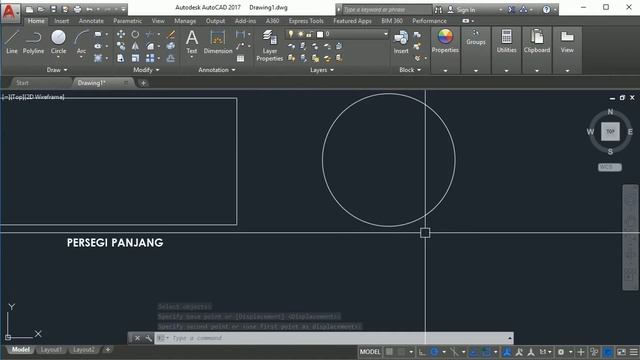Open the Groups panel

(476, 37)
